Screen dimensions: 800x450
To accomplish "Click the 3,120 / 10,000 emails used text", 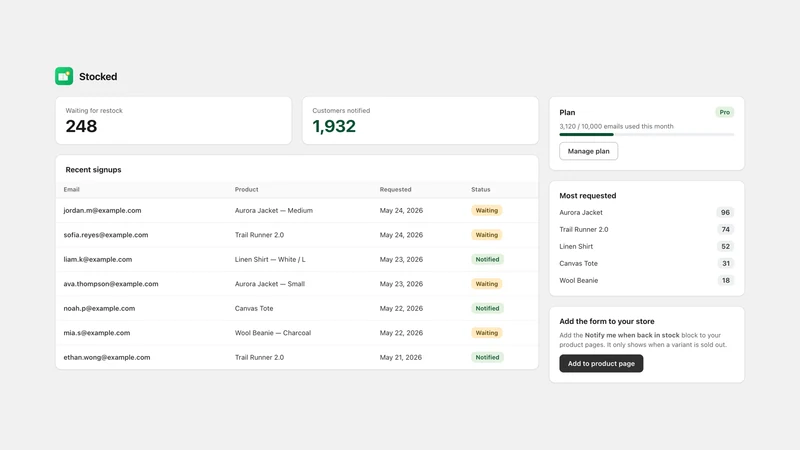I will (x=616, y=126).
